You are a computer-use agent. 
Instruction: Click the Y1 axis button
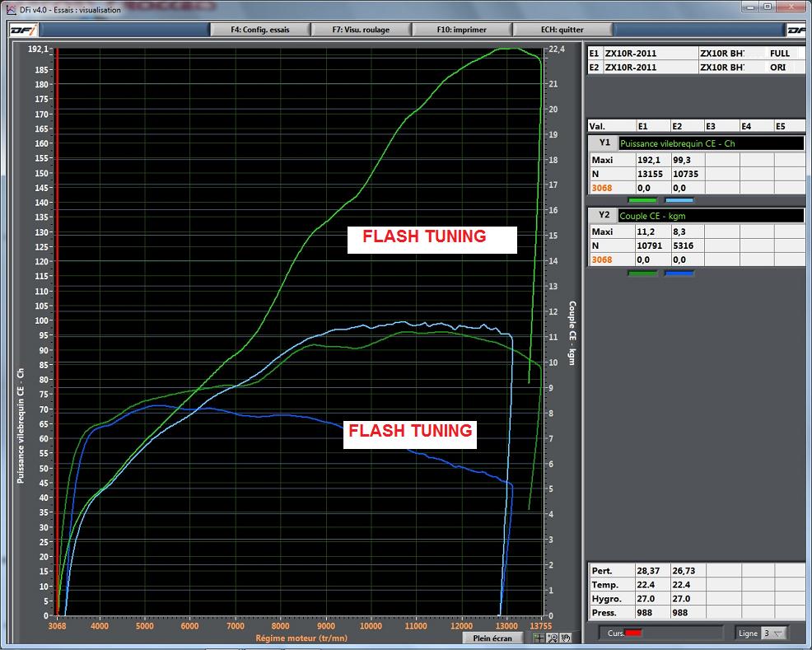(x=604, y=143)
